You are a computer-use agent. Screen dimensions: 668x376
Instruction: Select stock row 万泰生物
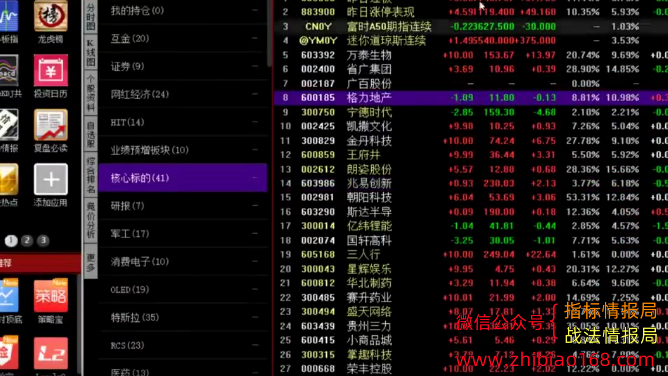click(471, 55)
